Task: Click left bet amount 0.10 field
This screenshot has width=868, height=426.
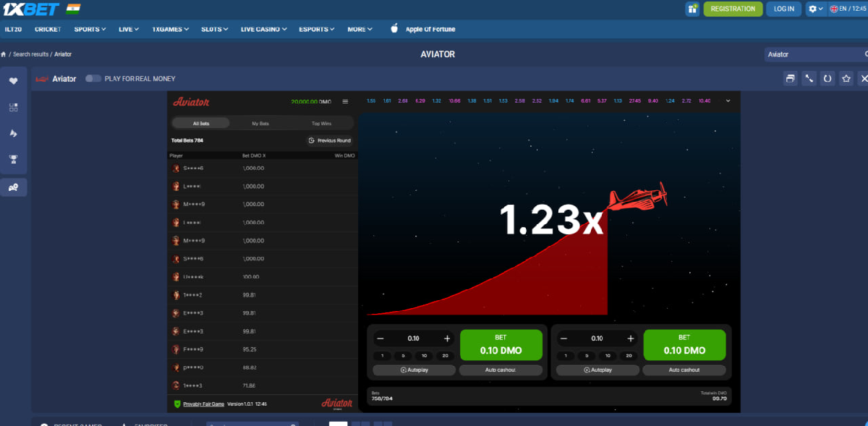Action: pyautogui.click(x=414, y=338)
